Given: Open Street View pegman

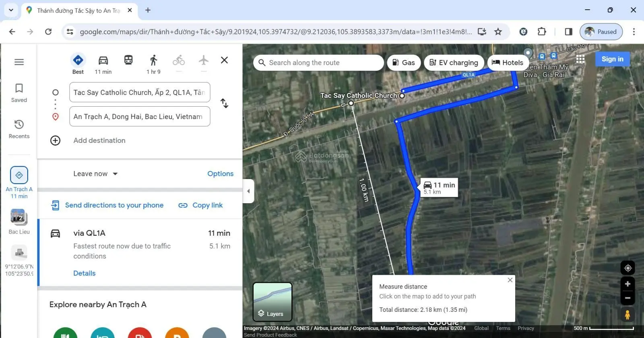Looking at the screenshot, I should click(x=627, y=315).
